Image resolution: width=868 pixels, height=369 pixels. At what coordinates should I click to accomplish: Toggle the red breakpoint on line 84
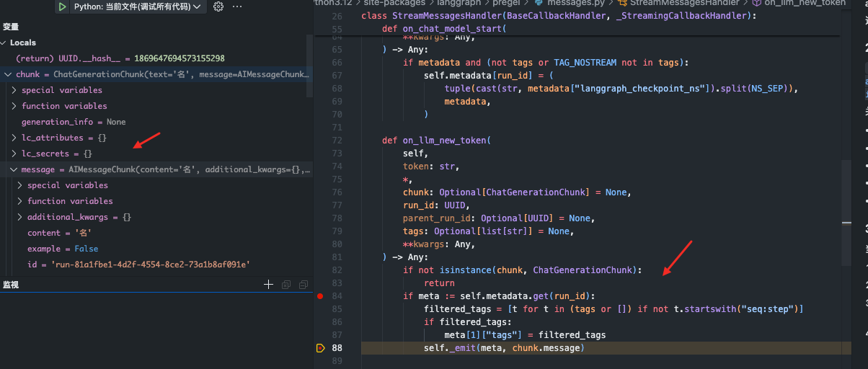pyautogui.click(x=319, y=296)
